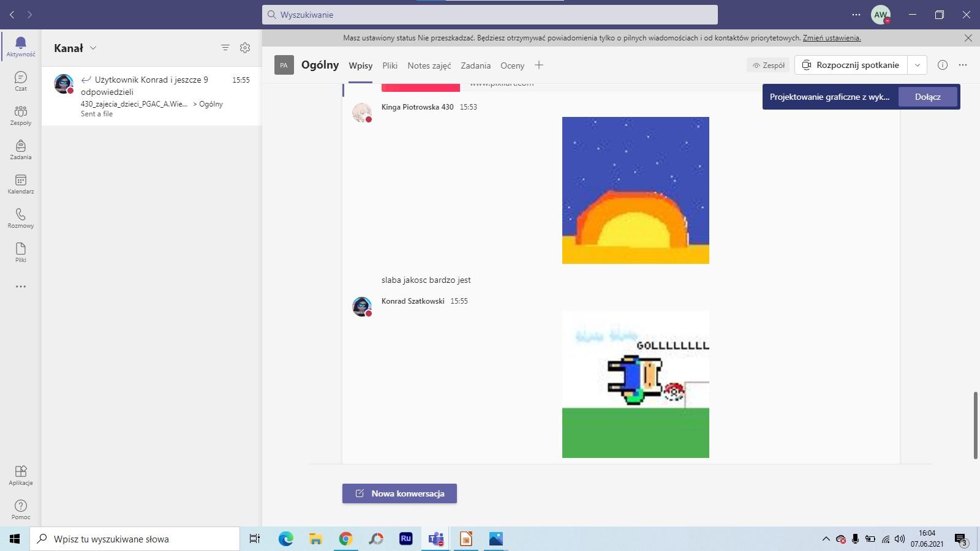980x551 pixels.
Task: Open Konrad Szatkowski's avatar in post
Action: (x=362, y=307)
